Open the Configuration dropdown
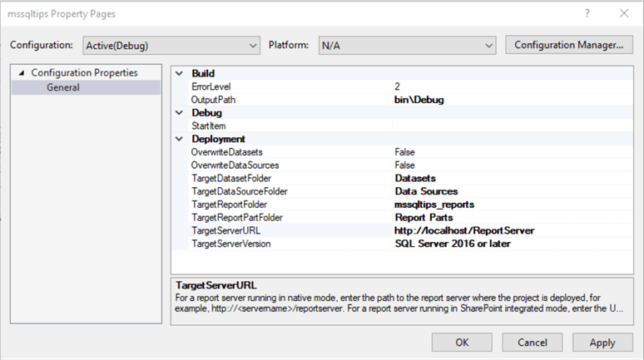This screenshot has height=360, width=644. pos(172,45)
